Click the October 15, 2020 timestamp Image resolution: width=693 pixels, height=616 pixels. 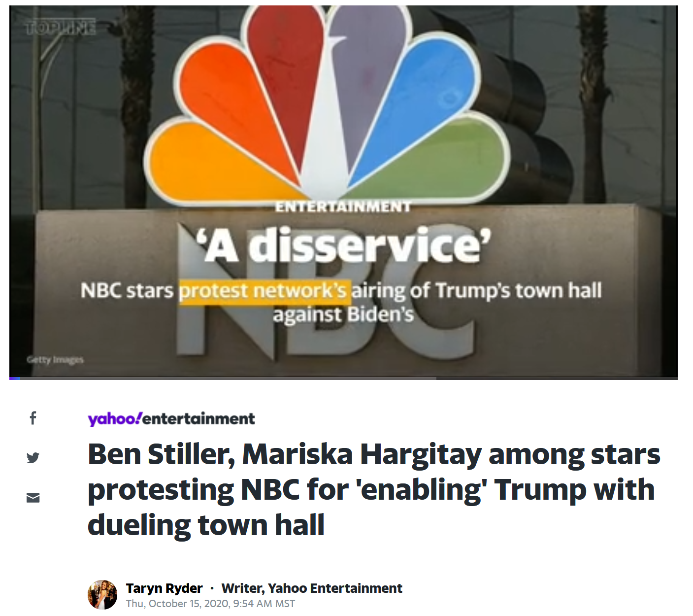pyautogui.click(x=210, y=604)
